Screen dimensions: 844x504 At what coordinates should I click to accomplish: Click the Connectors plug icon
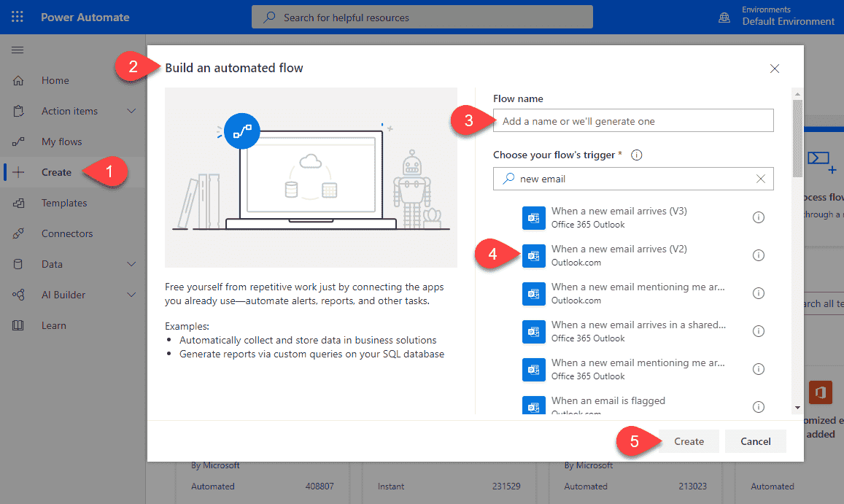point(18,233)
